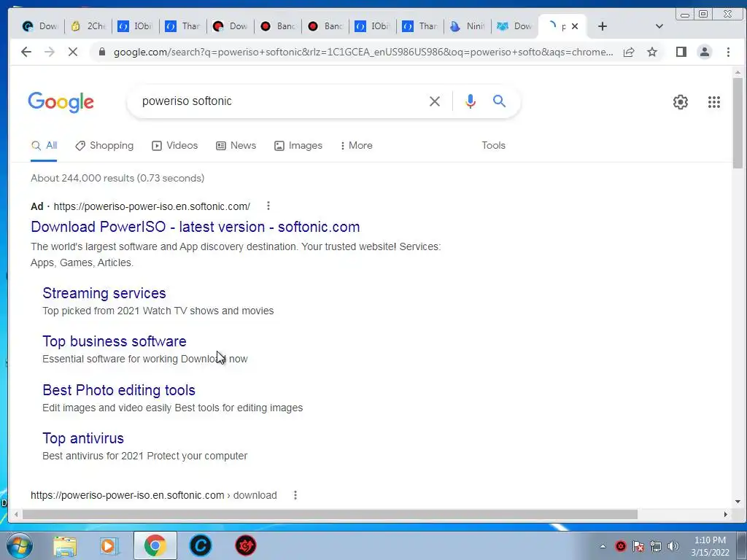The height and width of the screenshot is (560, 747).
Task: Open a new browser tab
Action: (603, 26)
